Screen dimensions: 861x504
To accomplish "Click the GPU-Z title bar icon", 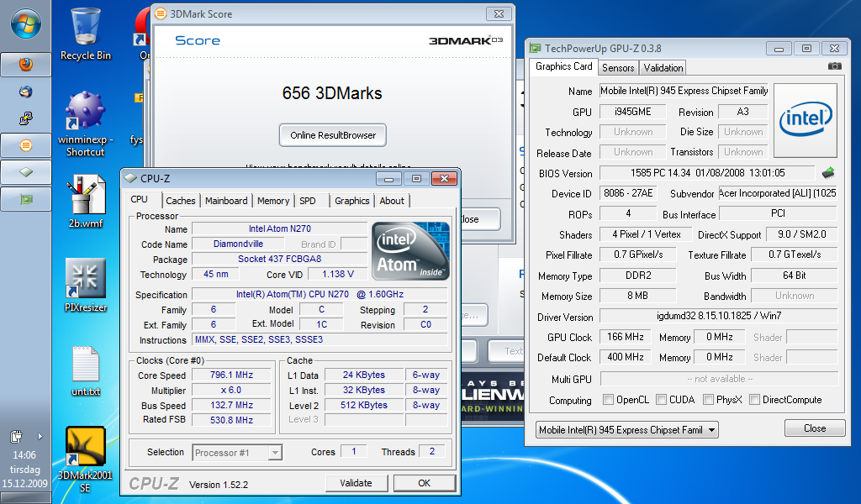I will click(535, 48).
